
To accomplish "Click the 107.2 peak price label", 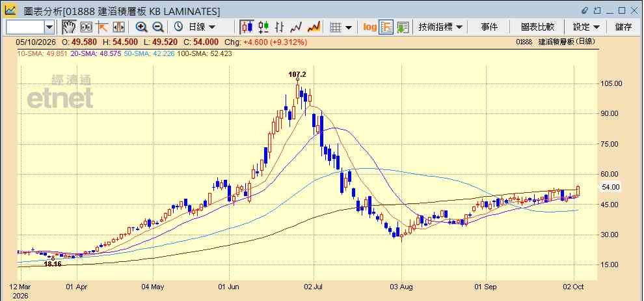I will coord(297,74).
